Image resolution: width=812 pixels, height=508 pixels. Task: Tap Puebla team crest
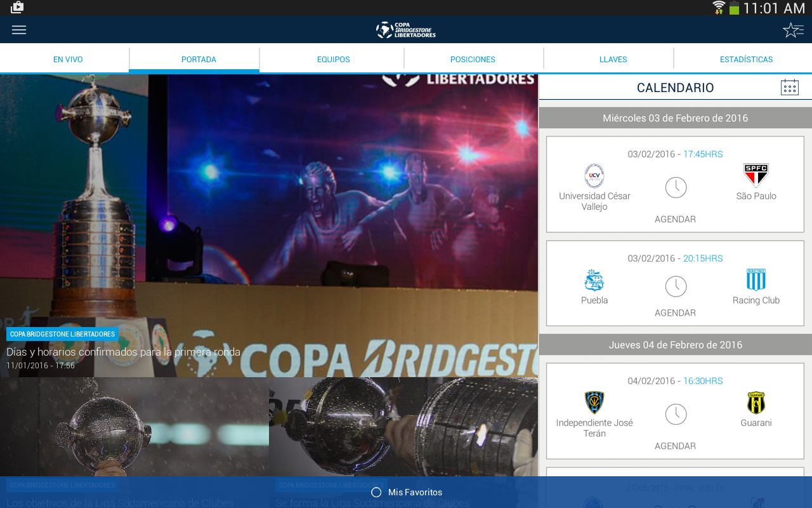(594, 280)
